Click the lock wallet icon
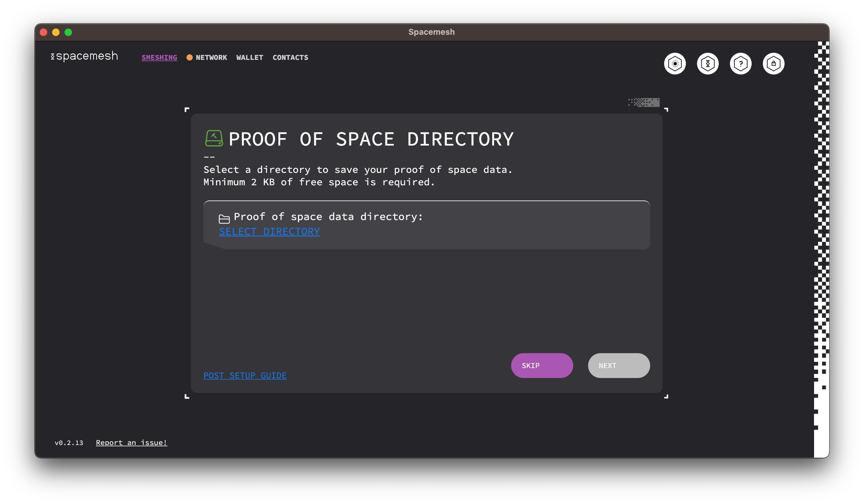 (x=773, y=63)
